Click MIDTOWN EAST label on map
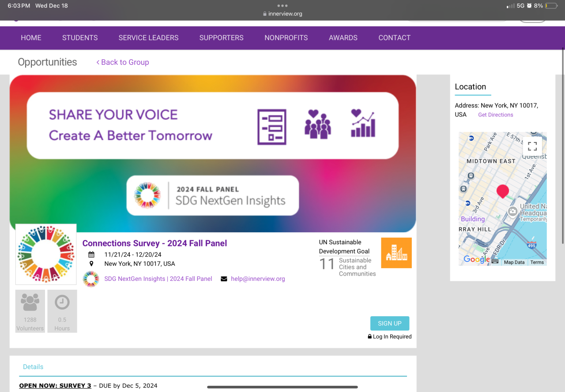This screenshot has height=392, width=565. [491, 161]
